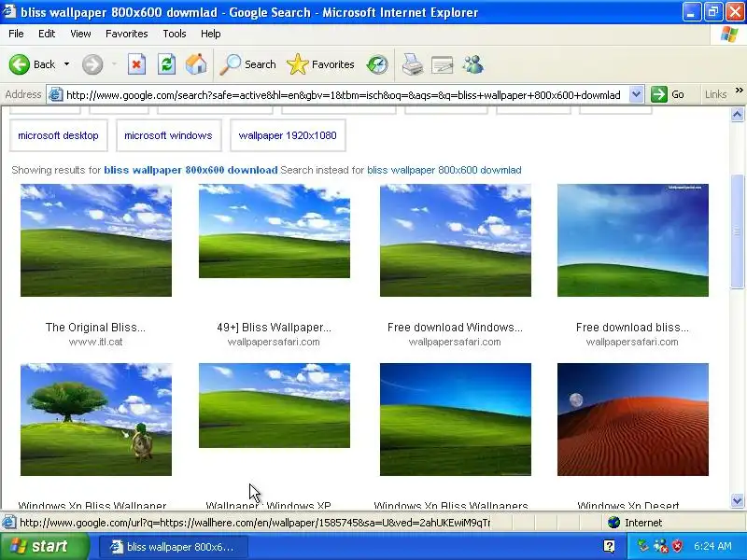
Task: Click the green Go button
Action: point(669,94)
